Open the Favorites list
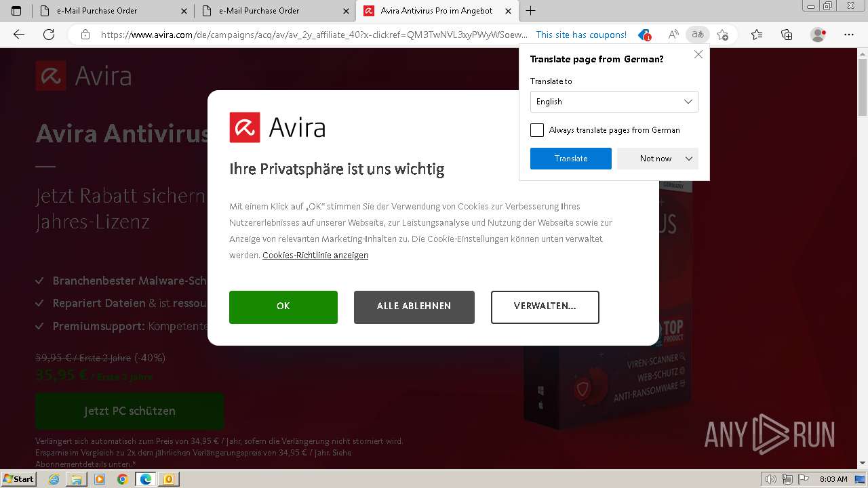The width and height of the screenshot is (868, 488). tap(757, 35)
